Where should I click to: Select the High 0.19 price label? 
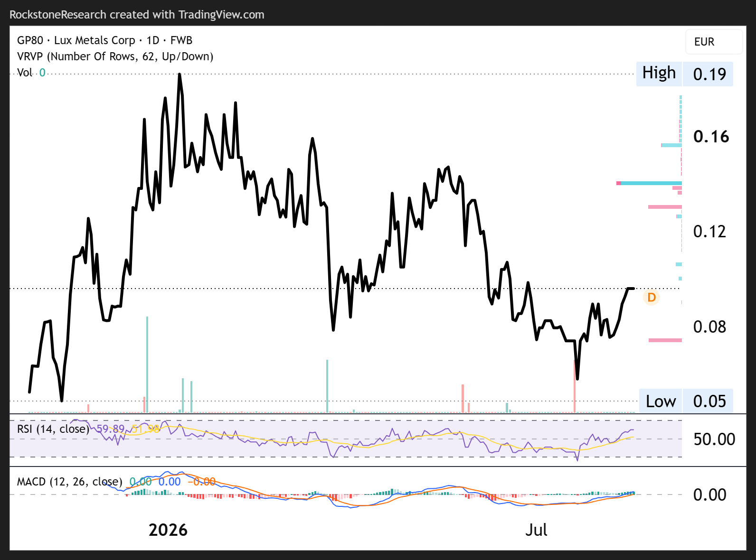click(x=684, y=74)
